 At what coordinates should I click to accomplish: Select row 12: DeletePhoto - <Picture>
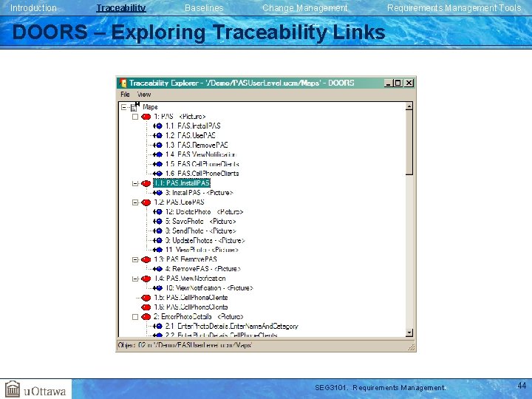pyautogui.click(x=204, y=212)
